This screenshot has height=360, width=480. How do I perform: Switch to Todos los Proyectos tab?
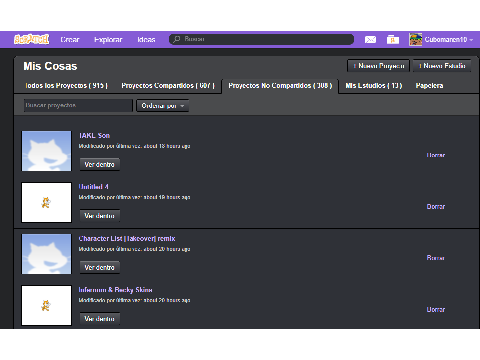67,86
